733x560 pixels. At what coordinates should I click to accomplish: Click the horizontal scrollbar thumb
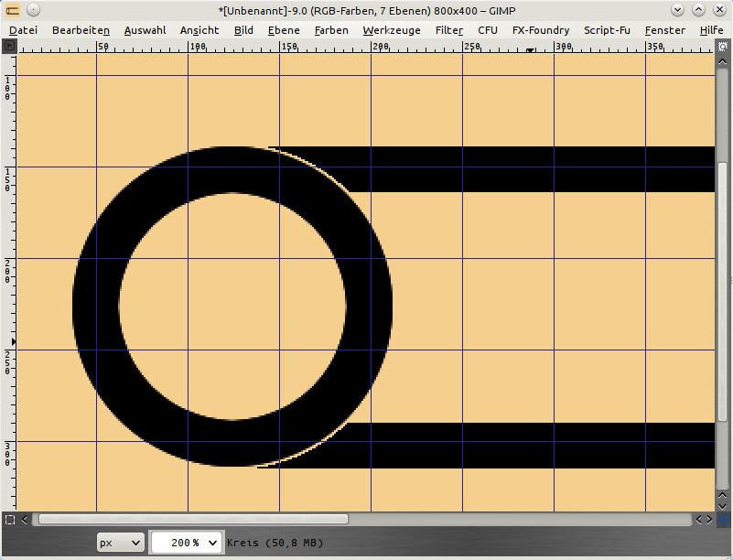click(x=192, y=519)
